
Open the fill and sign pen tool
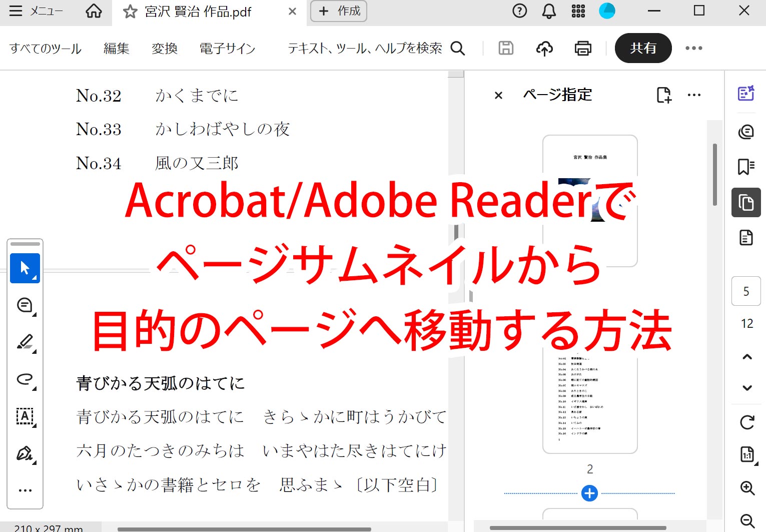click(x=25, y=453)
